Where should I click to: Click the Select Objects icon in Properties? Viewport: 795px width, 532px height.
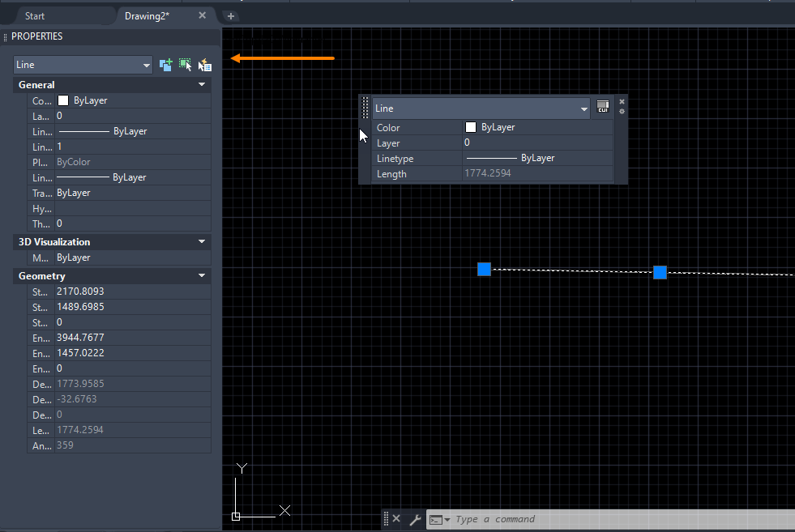185,65
